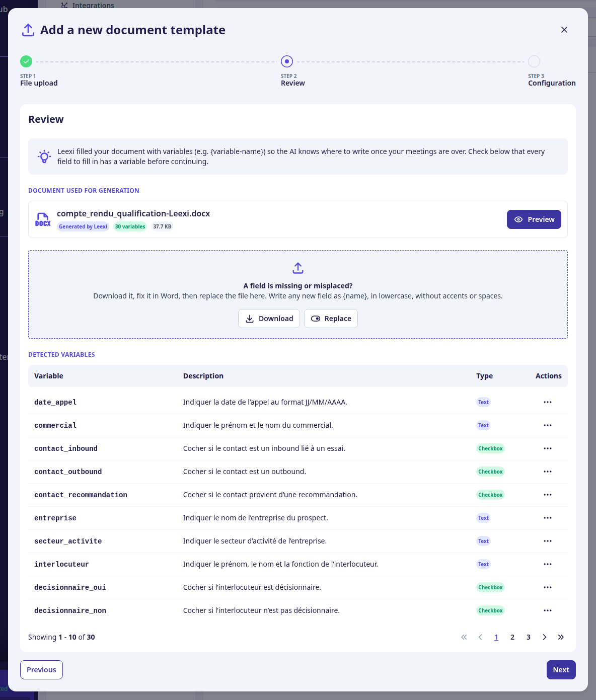The image size is (596, 700).
Task: Click the upload arrow icon in the dashed replace area
Action: [x=298, y=268]
